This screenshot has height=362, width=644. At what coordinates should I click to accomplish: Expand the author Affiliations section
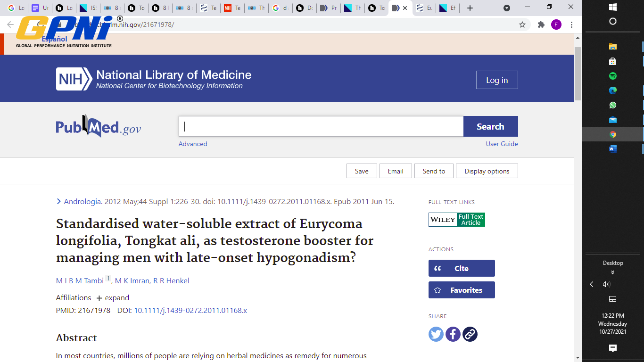click(113, 298)
